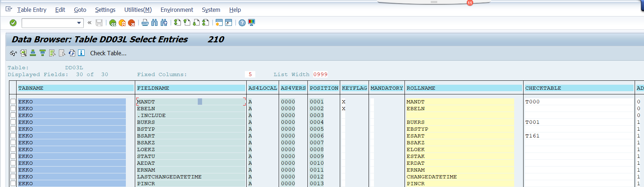Open the Utilities(M) menu
The width and height of the screenshot is (644, 187).
click(x=138, y=10)
